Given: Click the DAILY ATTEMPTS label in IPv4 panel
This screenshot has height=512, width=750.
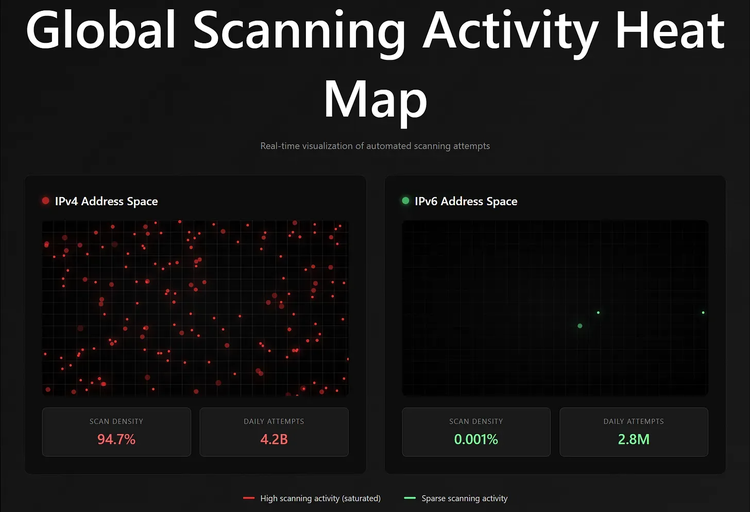Looking at the screenshot, I should click(x=274, y=421).
